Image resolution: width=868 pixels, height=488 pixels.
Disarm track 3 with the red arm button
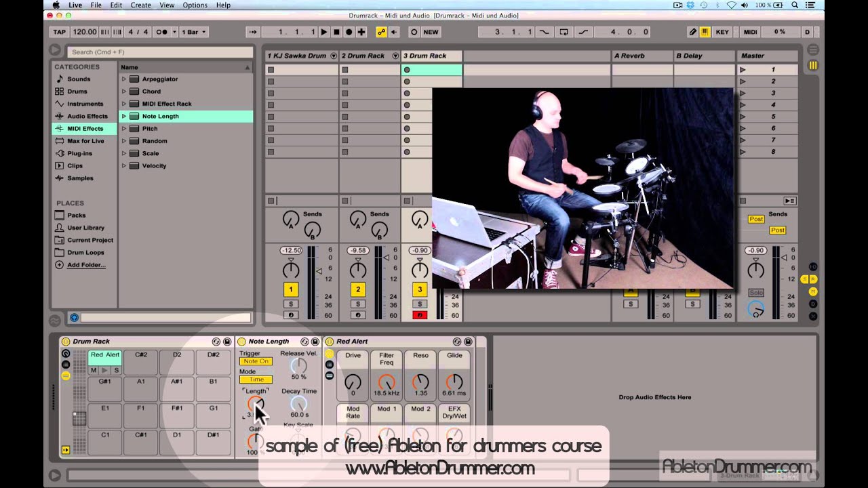pyautogui.click(x=420, y=315)
